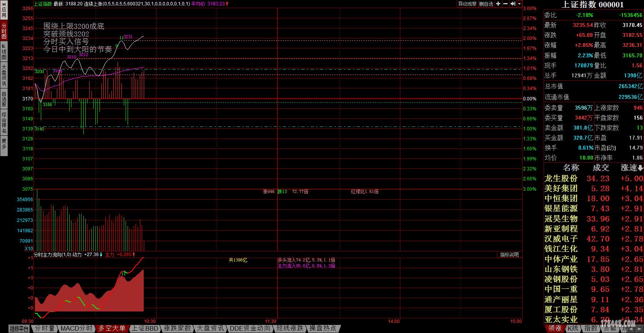Select the 中恒集团 row
Viewport: 644px width, 333px height.
(x=594, y=198)
